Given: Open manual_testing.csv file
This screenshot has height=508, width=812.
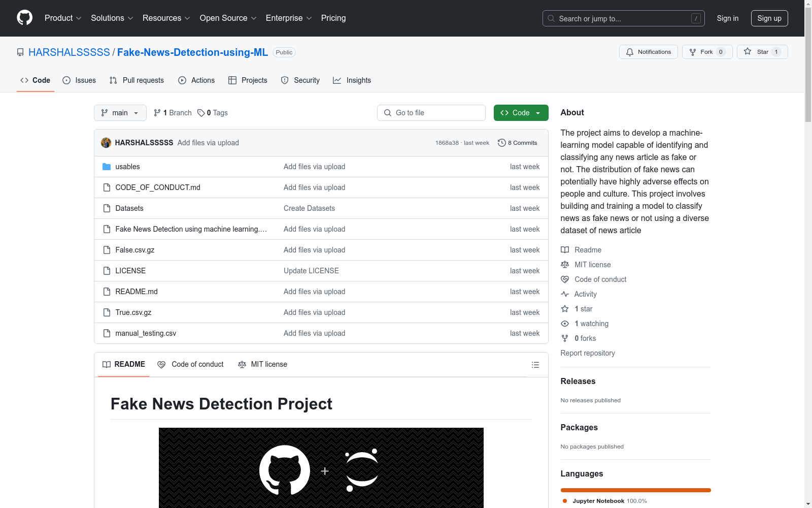Looking at the screenshot, I should (146, 333).
